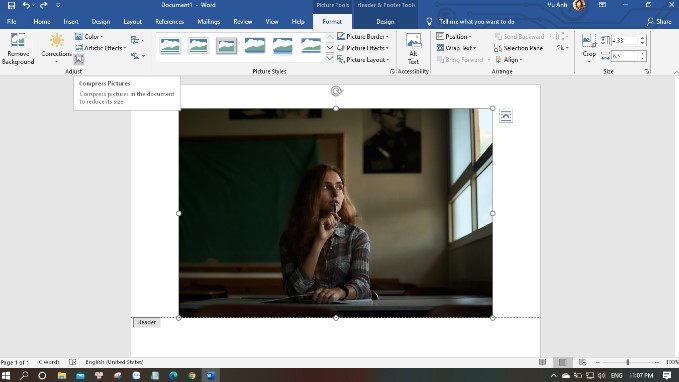Screen dimensions: 679x382
Task: Click the shape width input field
Action: (624, 56)
